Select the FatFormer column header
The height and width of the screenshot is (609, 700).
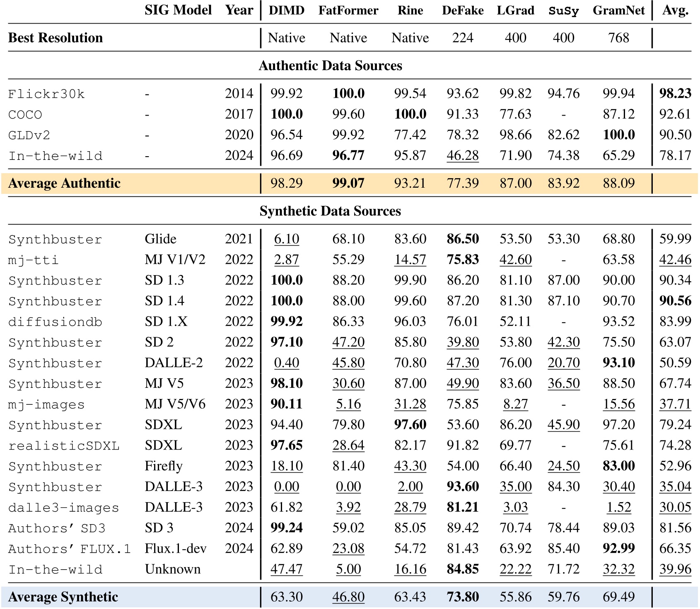(348, 11)
